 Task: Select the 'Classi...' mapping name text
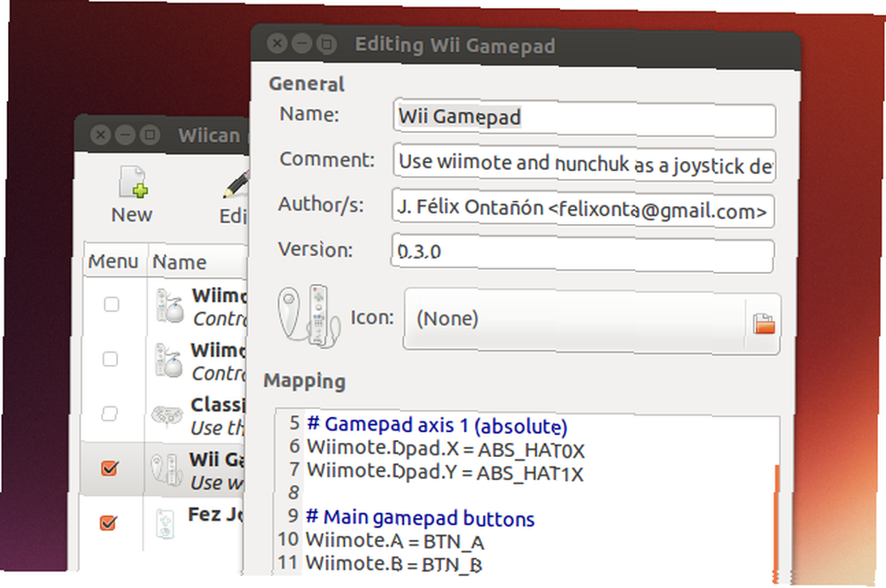(218, 405)
